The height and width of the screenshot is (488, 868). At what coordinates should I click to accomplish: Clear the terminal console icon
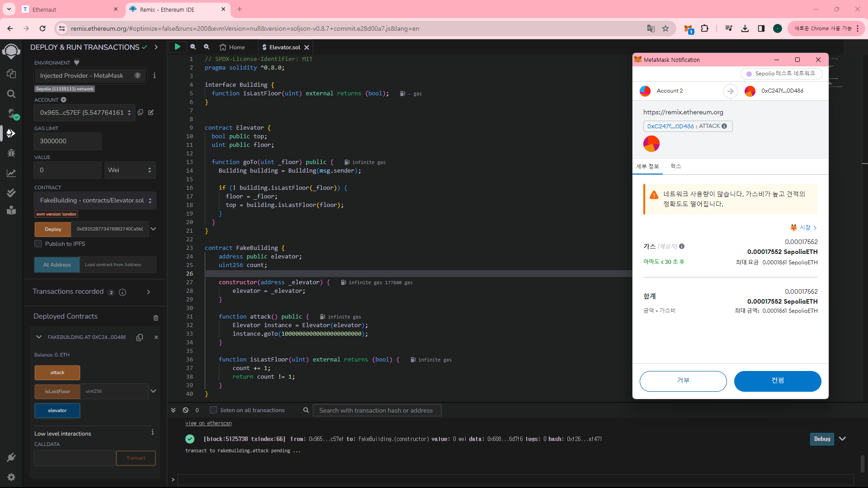click(x=186, y=410)
